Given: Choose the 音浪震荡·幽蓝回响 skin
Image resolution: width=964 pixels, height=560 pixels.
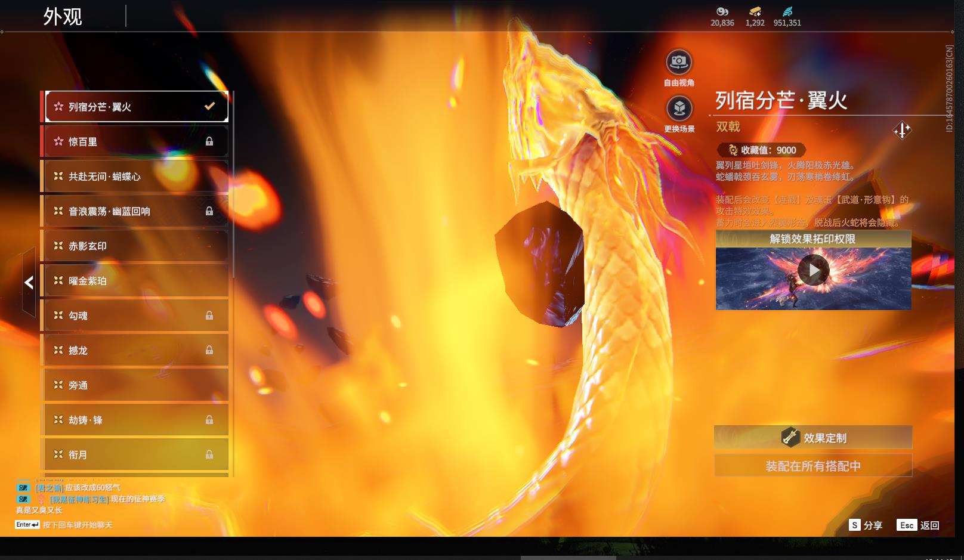Looking at the screenshot, I should (x=136, y=211).
